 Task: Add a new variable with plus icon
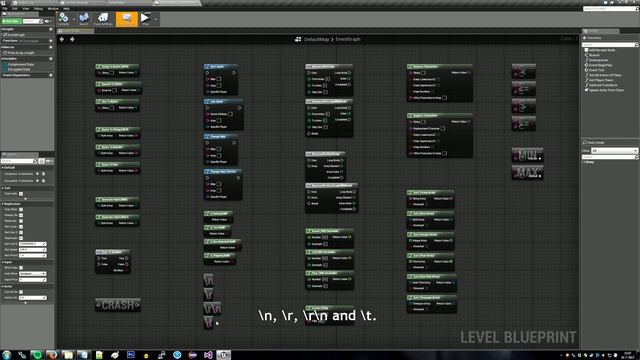click(51, 59)
